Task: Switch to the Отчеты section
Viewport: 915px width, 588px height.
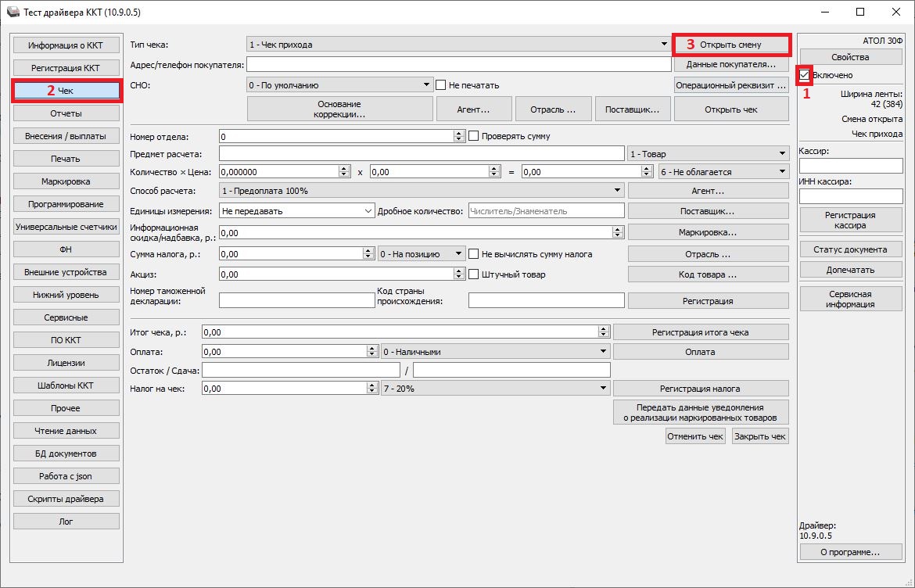Action: 66,113
